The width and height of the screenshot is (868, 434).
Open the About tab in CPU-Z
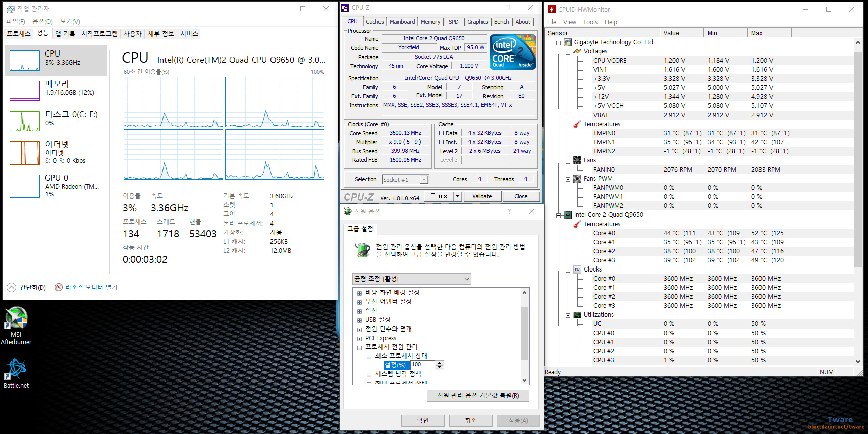pos(523,22)
